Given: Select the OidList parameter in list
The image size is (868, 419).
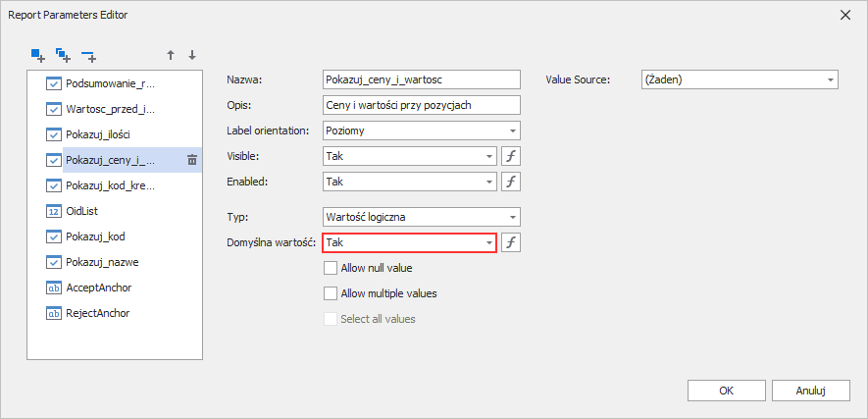Looking at the screenshot, I should click(82, 211).
